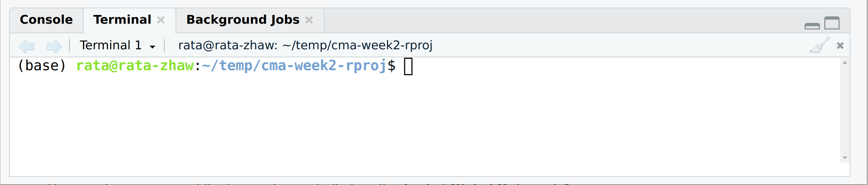Go to the previous terminal with the left arrow
Screen dimensions: 868x185
tap(26, 46)
